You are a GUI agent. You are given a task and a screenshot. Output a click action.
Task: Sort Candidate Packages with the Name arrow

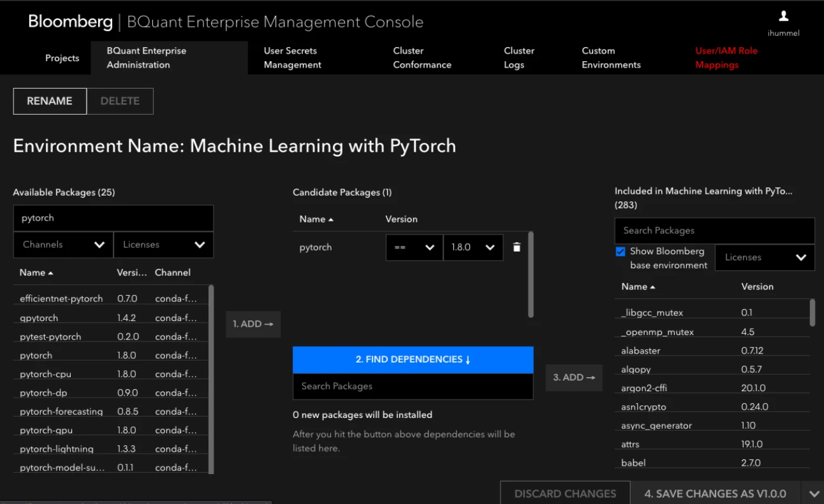(330, 219)
